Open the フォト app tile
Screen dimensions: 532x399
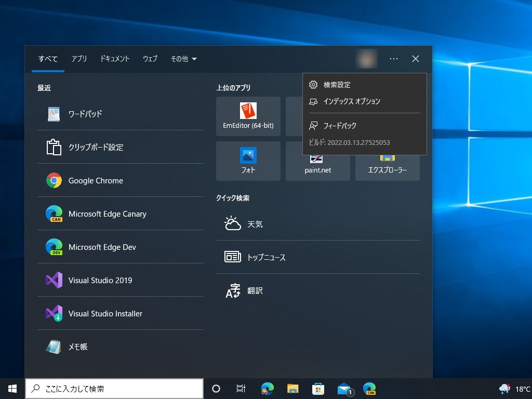(x=248, y=161)
